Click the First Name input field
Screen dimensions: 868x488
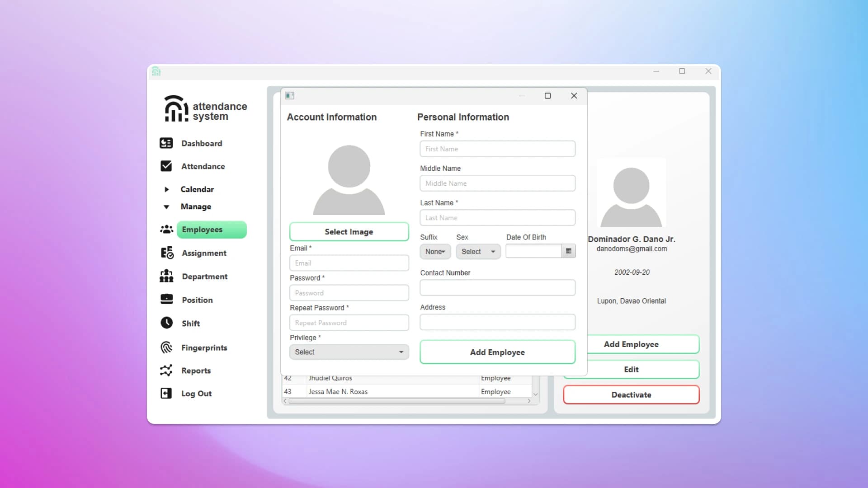pos(497,149)
